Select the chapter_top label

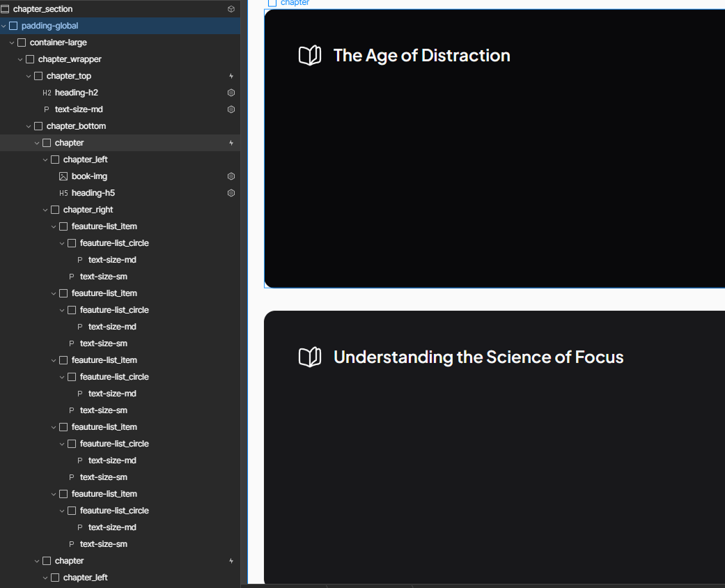(x=69, y=76)
